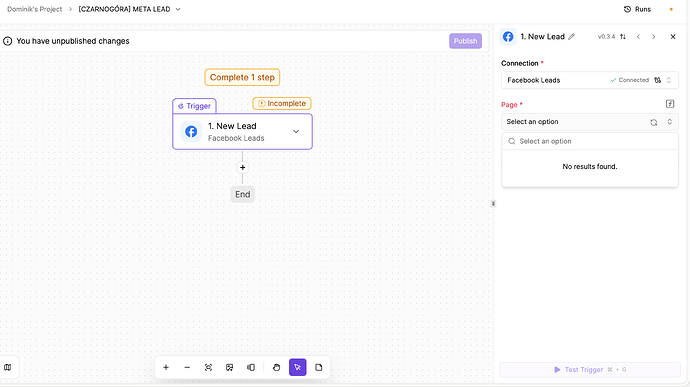Open Dominik's Project breadcrumb
Image resolution: width=690 pixels, height=387 pixels.
34,9
